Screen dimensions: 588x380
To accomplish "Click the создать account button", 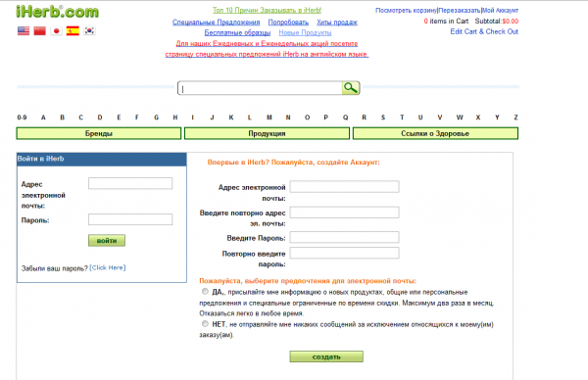I will pyautogui.click(x=326, y=356).
